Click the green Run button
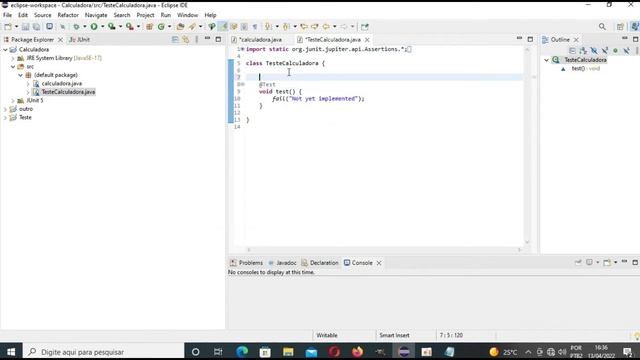The height and width of the screenshot is (360, 640). [94, 27]
